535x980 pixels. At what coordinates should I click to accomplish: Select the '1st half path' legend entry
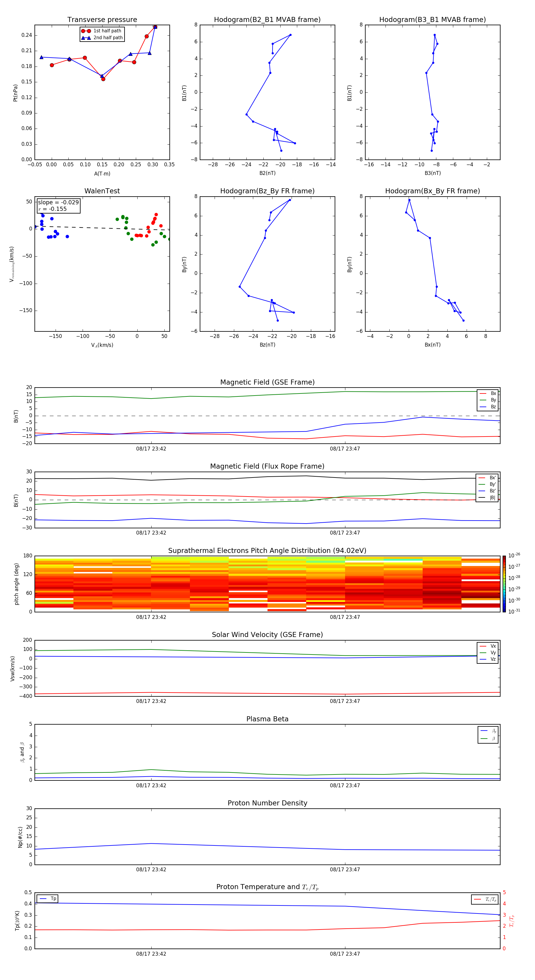[x=102, y=31]
